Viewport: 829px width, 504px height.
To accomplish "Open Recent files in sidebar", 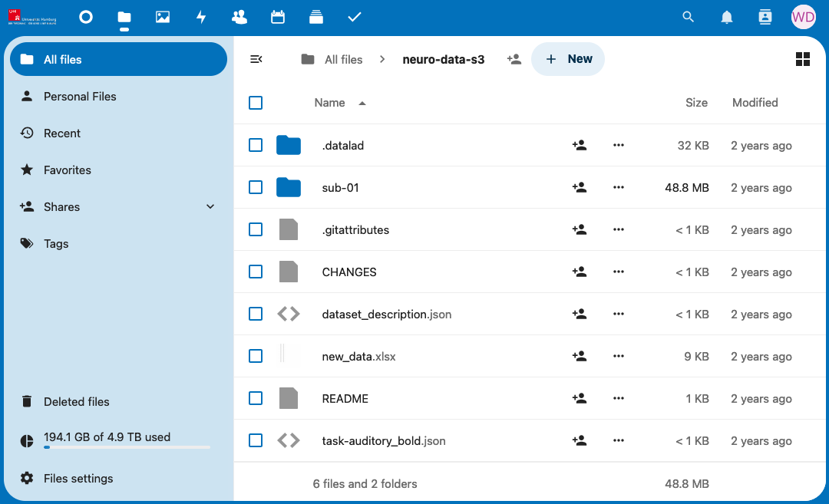I will (x=62, y=133).
